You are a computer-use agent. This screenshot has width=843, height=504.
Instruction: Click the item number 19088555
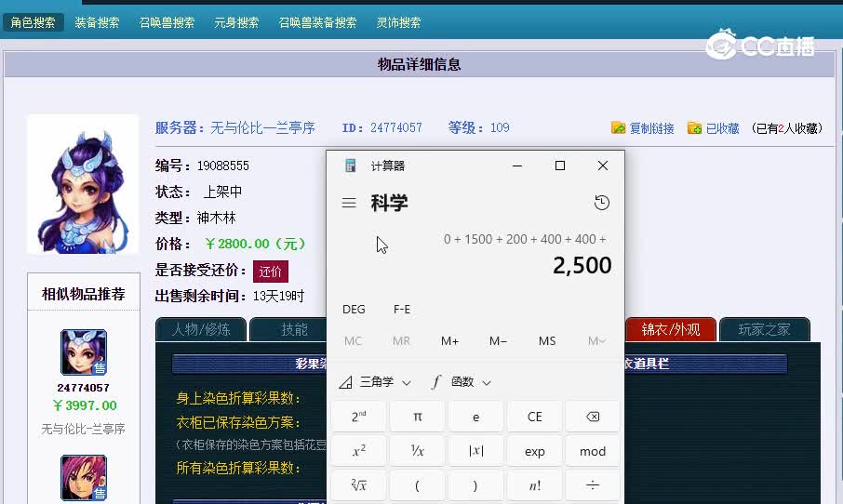(x=223, y=166)
